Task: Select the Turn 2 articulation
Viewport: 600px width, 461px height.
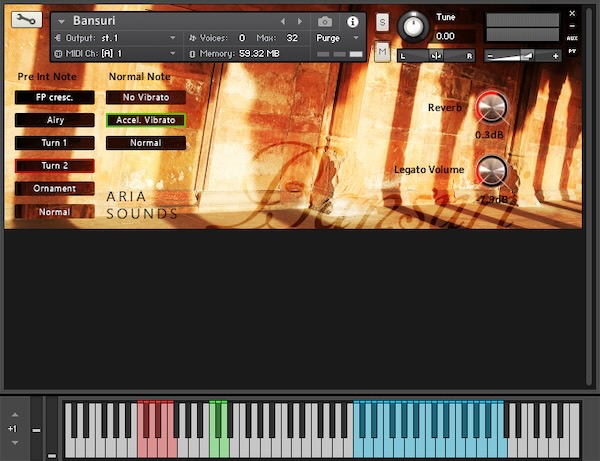Action: coord(54,166)
